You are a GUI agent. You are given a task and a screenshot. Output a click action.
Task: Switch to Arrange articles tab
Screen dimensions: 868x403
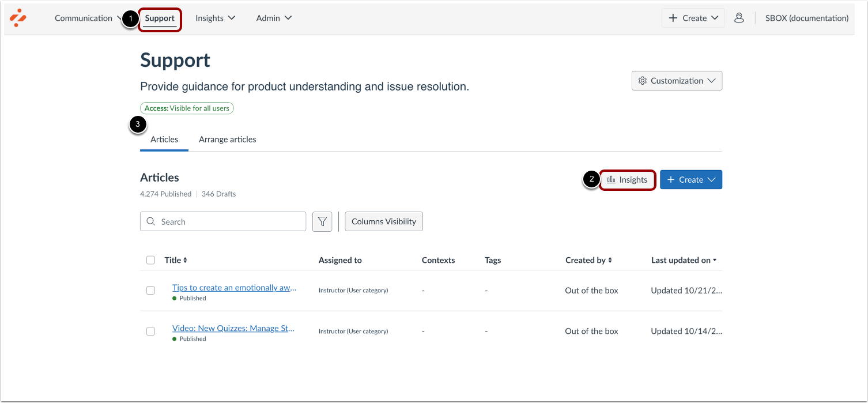[x=227, y=140]
